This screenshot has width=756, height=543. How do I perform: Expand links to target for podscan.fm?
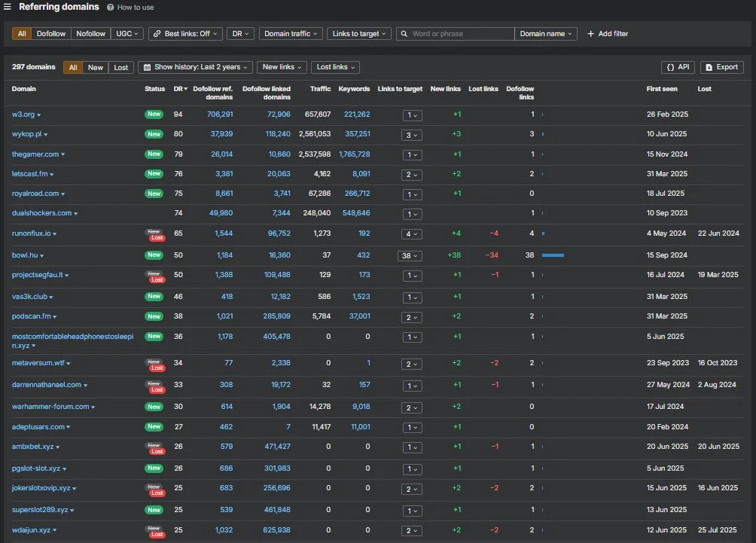click(412, 317)
